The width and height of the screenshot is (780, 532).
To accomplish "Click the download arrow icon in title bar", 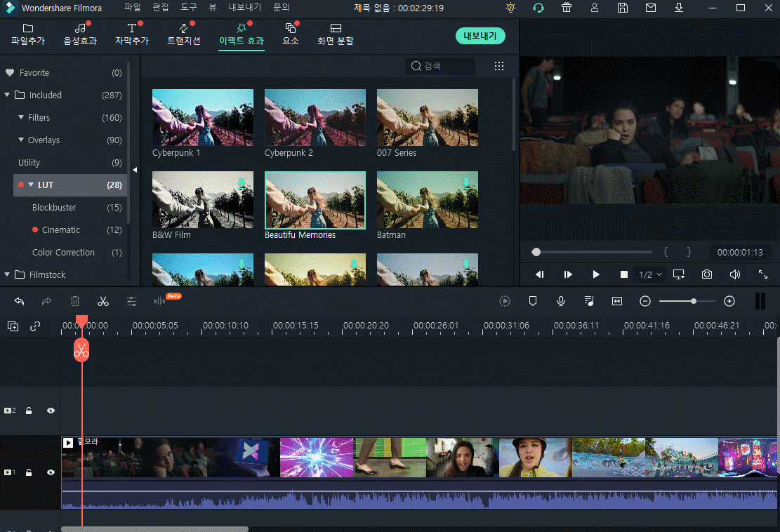I will coord(678,8).
